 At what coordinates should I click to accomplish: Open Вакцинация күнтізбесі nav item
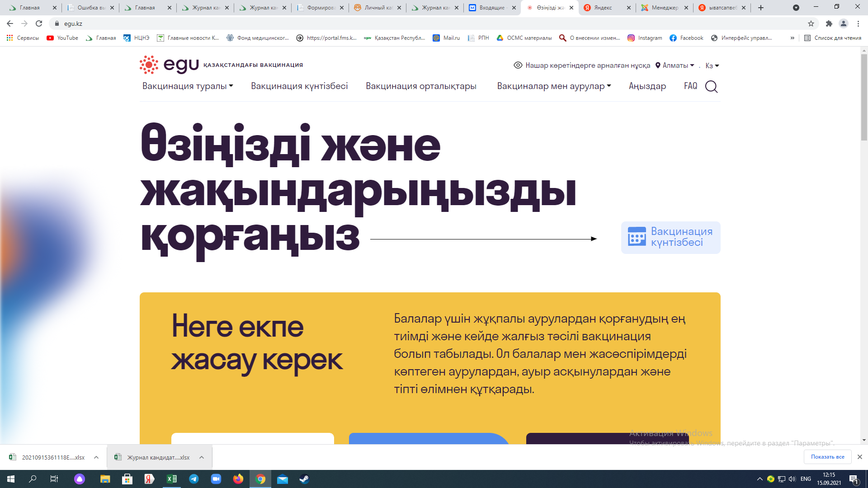(299, 86)
